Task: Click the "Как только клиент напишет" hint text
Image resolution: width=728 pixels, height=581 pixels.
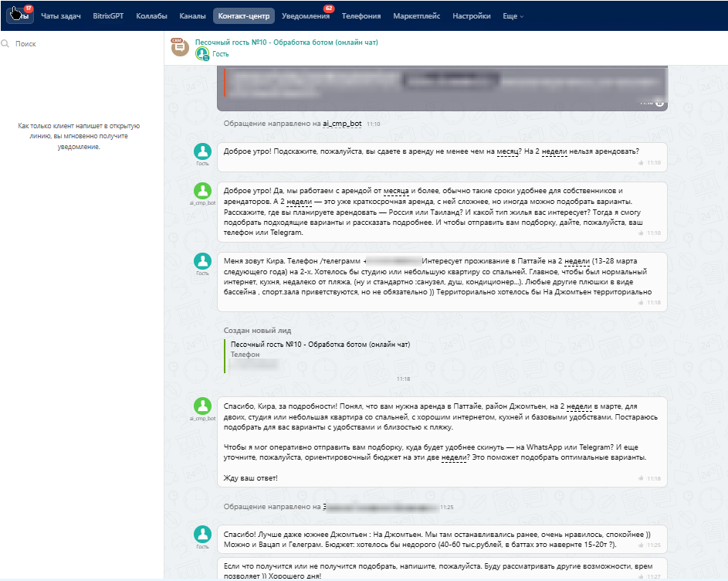Action: click(79, 136)
